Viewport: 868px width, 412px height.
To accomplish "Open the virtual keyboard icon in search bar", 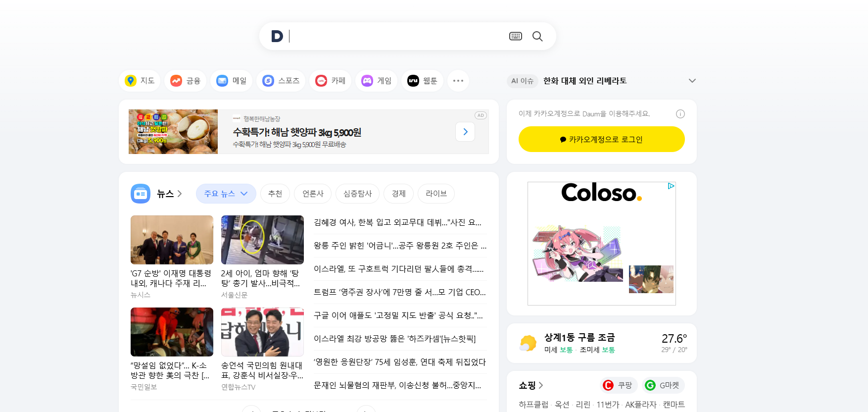I will click(515, 36).
